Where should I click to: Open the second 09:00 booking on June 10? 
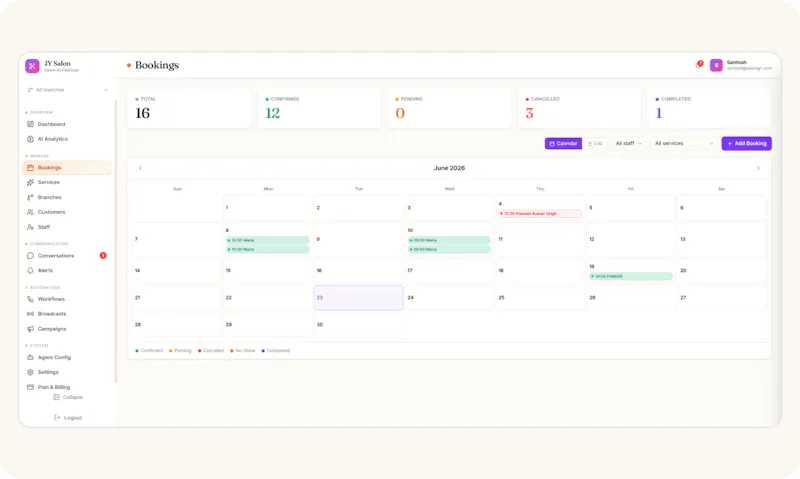click(449, 249)
